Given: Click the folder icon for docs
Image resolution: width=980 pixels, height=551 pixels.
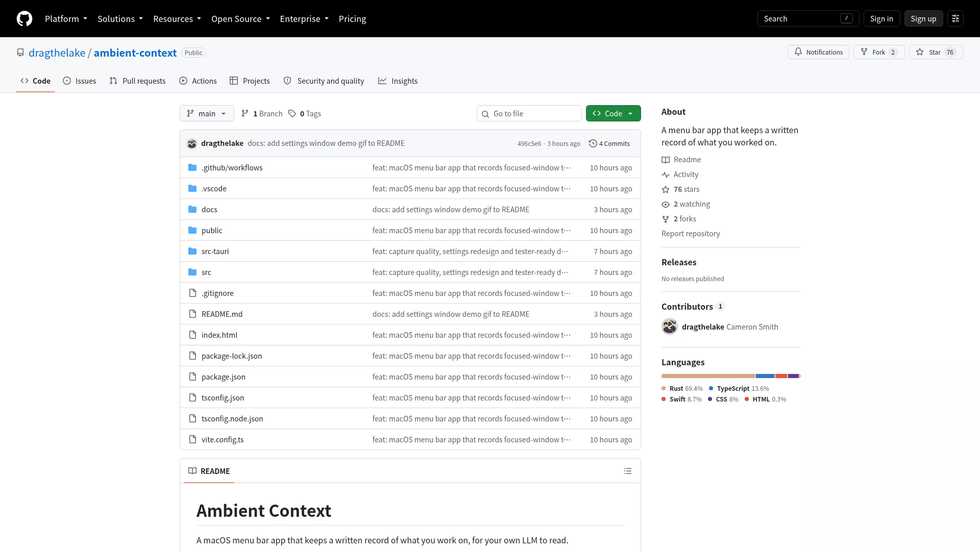Looking at the screenshot, I should [x=192, y=209].
